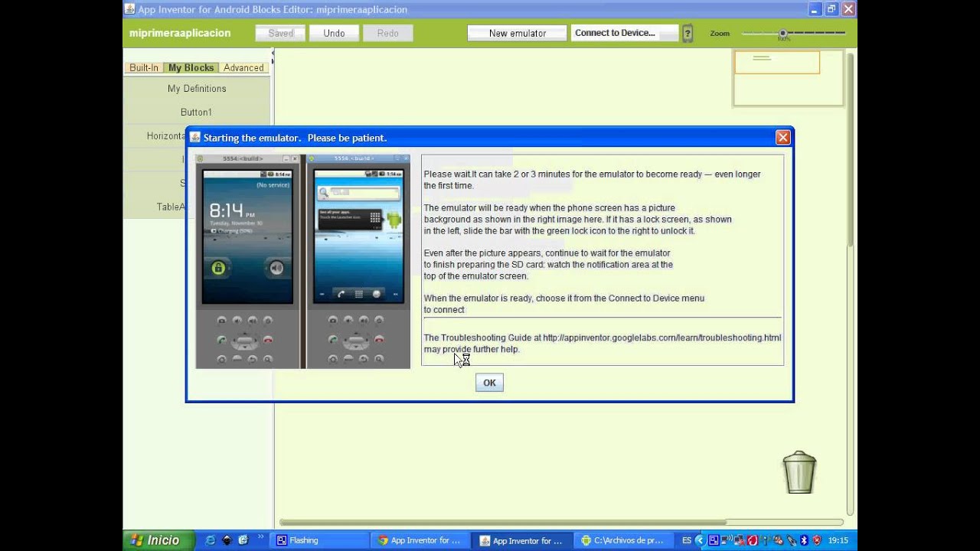Click the trash can icon
This screenshot has width=980, height=551.
[799, 472]
